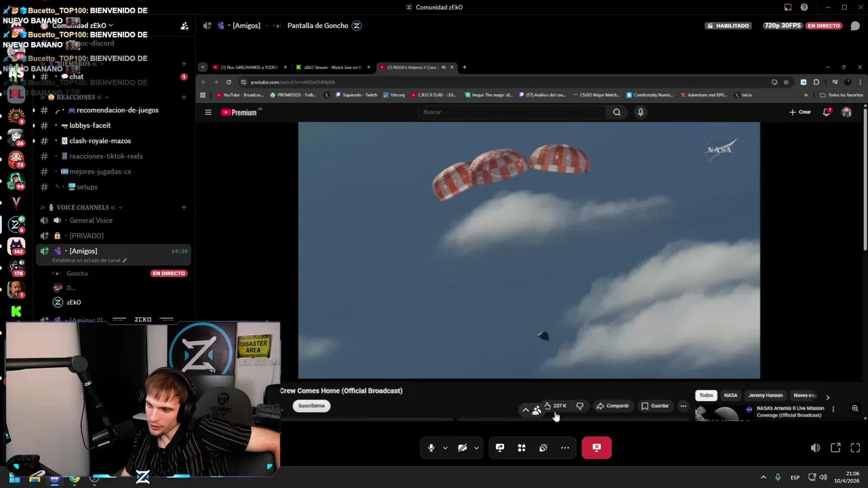The image size is (868, 488).
Task: Switch to zEkO Stream Kick browser tab
Action: 334,67
